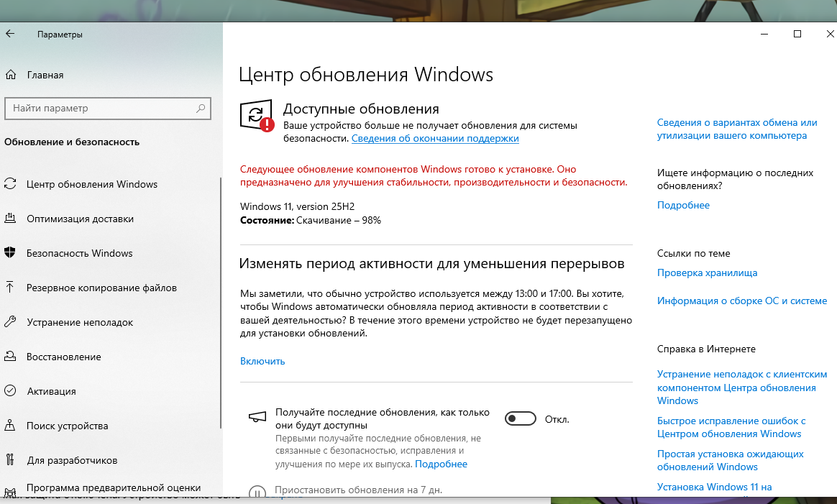
Task: Click the Найти параметр search field
Action: click(108, 109)
